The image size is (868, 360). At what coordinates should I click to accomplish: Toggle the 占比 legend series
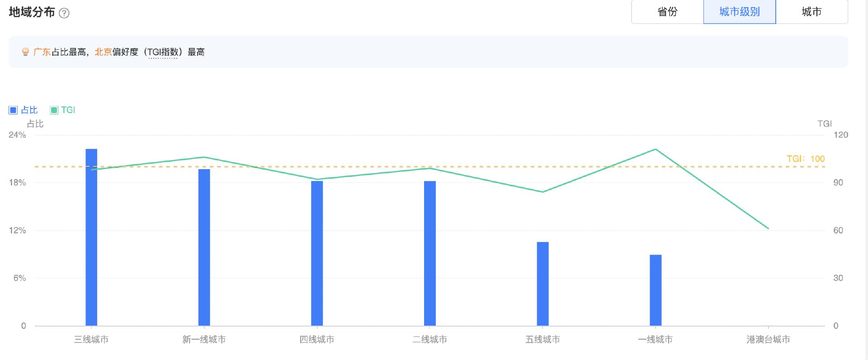[x=23, y=110]
